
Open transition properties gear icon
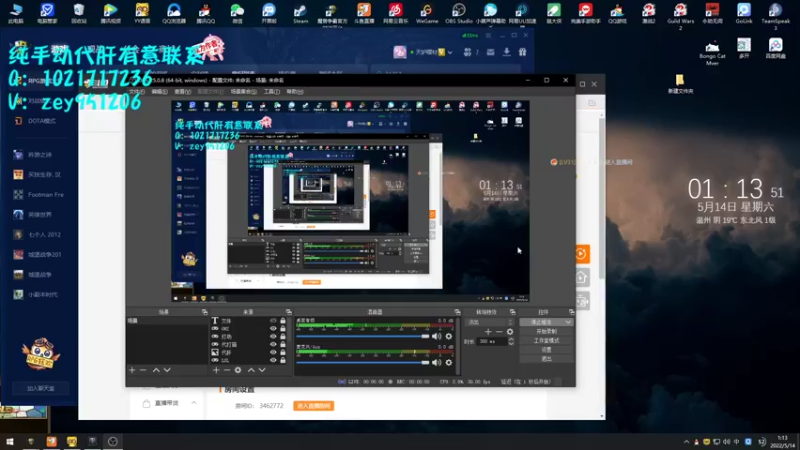click(510, 332)
